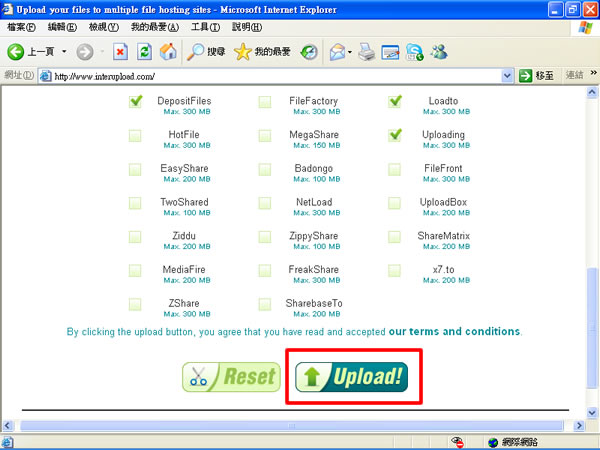
Task: Click the Skype toolbar icon
Action: click(414, 52)
